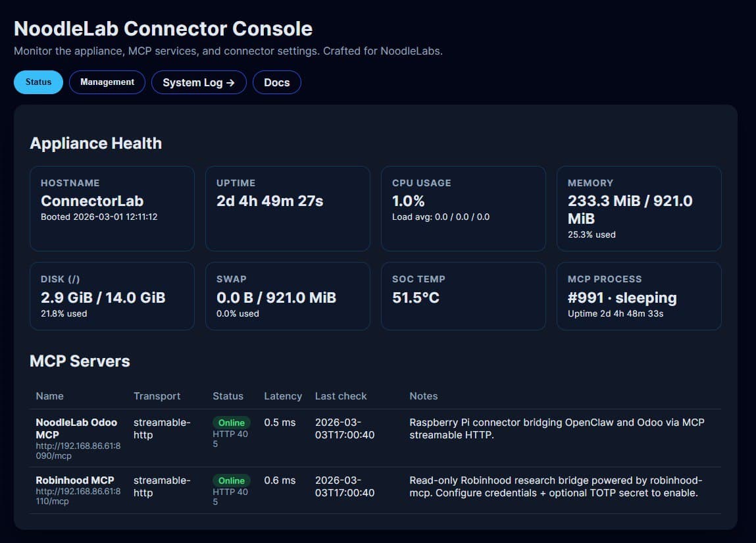The image size is (756, 543).
Task: Click the HOSTNAME card label
Action: (70, 183)
